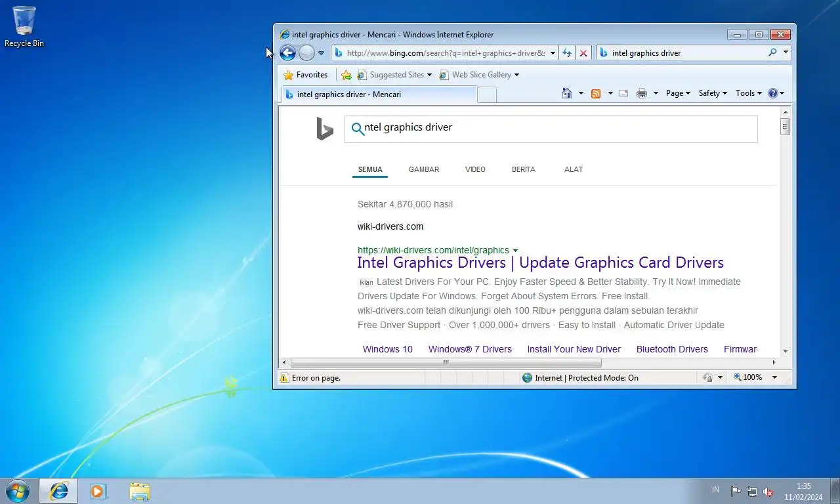
Task: Click the Read Mail envelope icon
Action: coord(623,93)
